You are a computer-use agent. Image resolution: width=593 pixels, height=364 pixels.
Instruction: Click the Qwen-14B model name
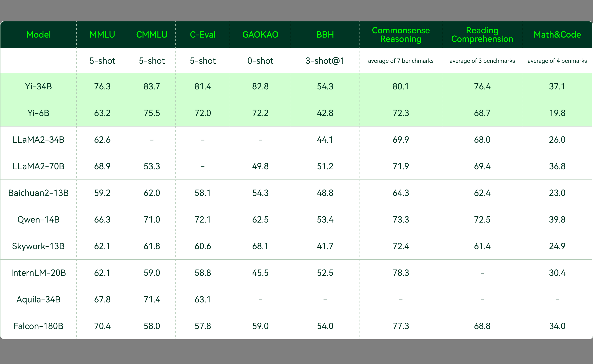click(x=38, y=219)
